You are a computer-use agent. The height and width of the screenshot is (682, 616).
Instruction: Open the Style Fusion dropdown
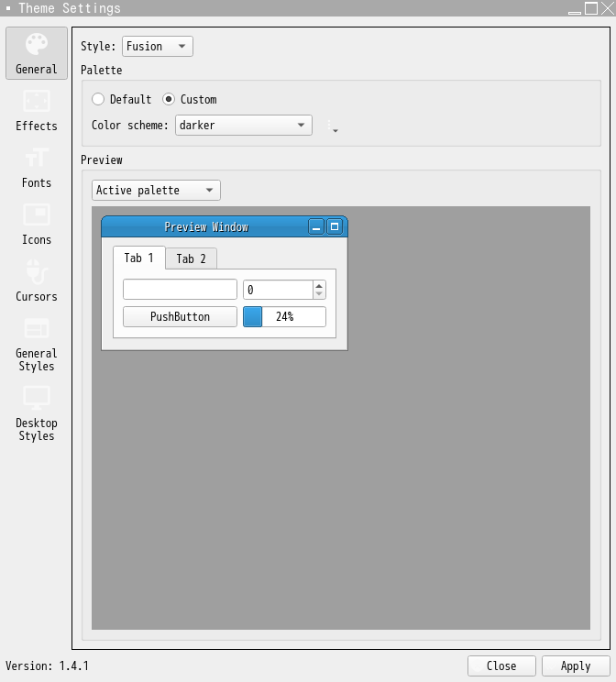click(x=158, y=46)
